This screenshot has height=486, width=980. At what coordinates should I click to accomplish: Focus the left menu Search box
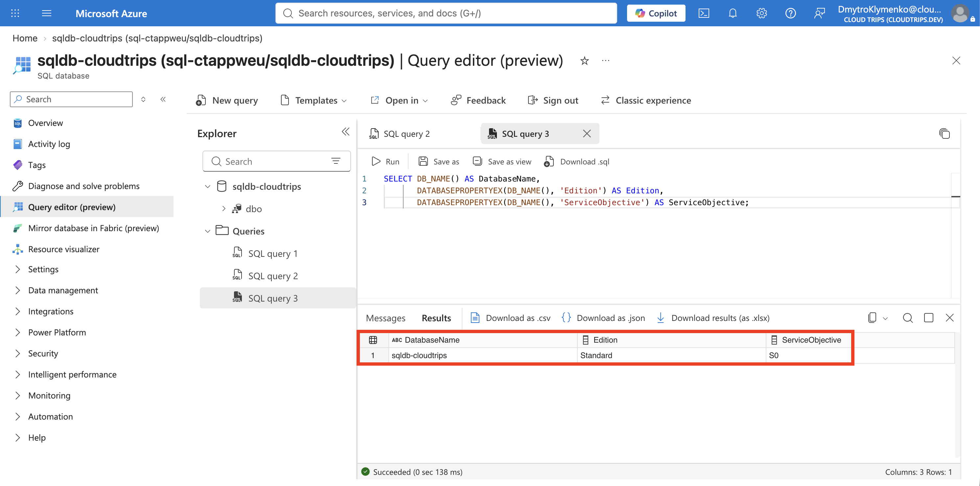(x=71, y=99)
